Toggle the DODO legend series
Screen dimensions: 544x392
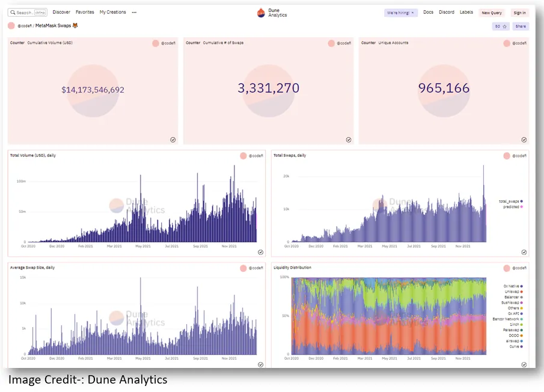point(516,336)
